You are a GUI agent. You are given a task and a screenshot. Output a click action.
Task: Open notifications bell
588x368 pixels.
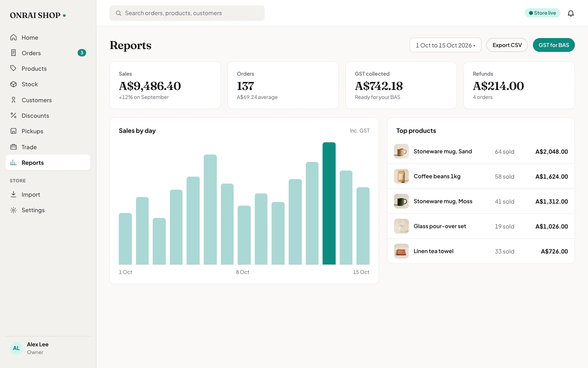(571, 13)
